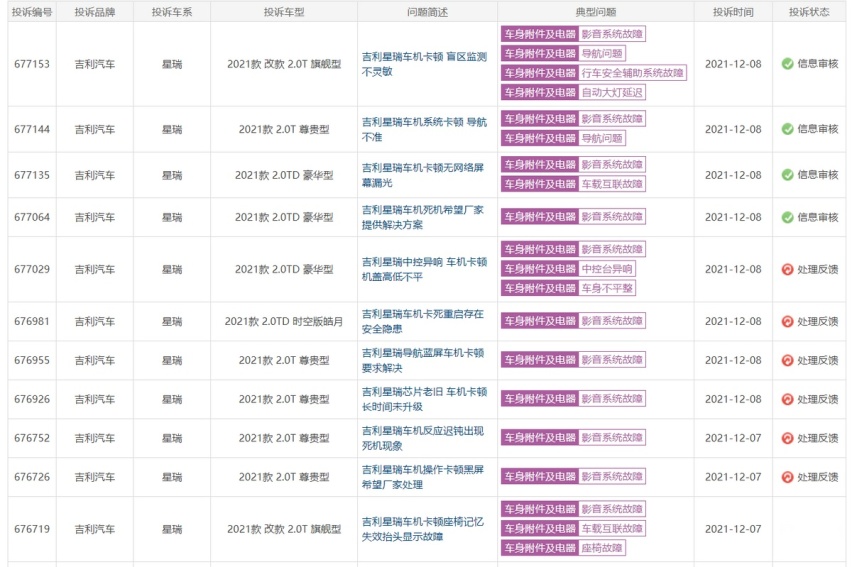Open complaint link 吉利星瑞中控异响 车机卡顿机盖高低不平
852x567 pixels.
click(424, 270)
